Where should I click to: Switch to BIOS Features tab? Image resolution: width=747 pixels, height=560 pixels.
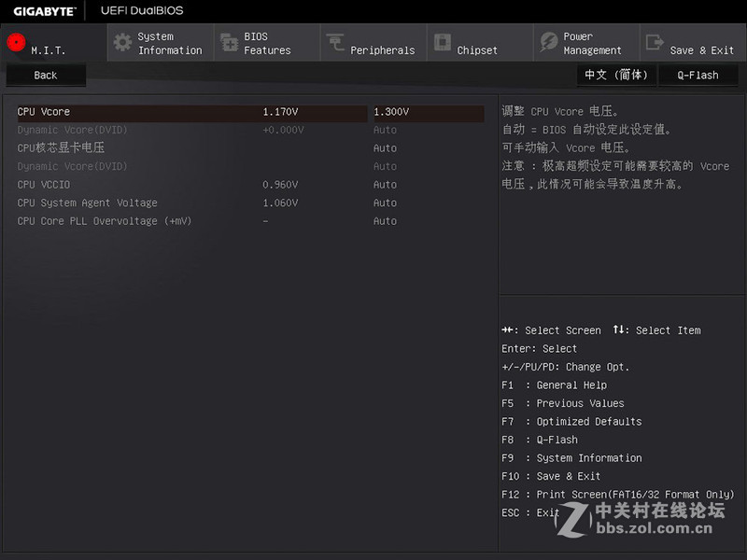click(x=267, y=43)
